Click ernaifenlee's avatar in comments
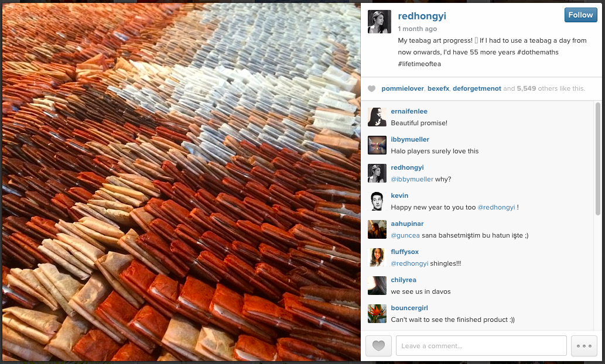The image size is (605, 364). 377,117
